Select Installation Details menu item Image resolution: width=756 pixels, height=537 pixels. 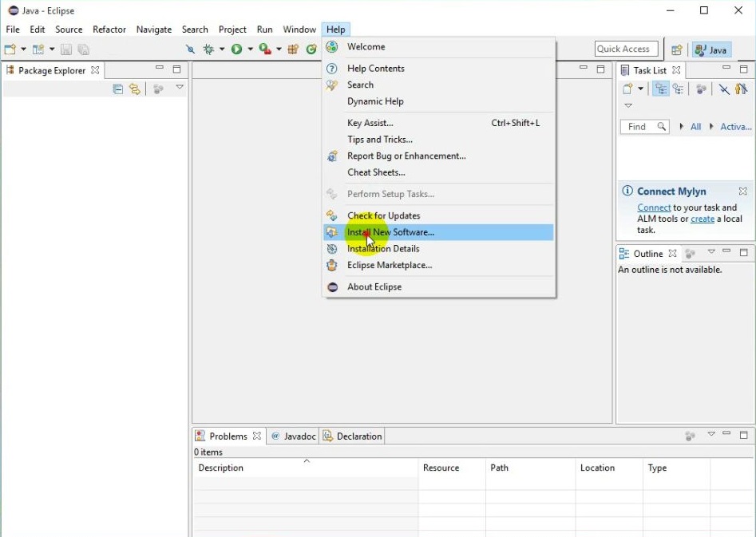click(x=438, y=249)
